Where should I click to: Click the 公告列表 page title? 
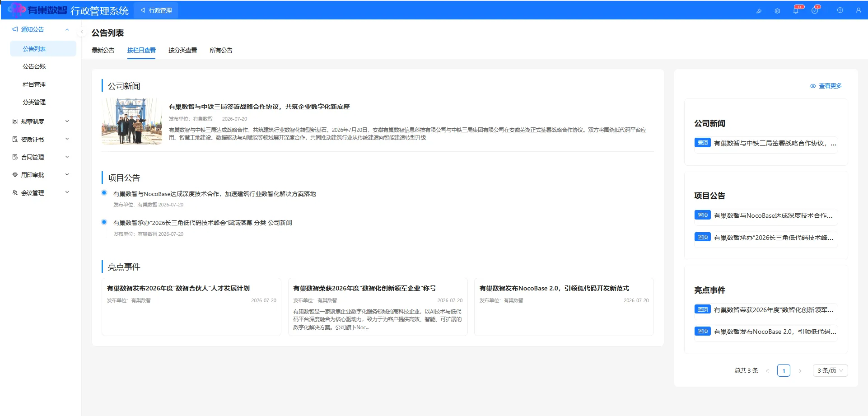click(x=107, y=33)
